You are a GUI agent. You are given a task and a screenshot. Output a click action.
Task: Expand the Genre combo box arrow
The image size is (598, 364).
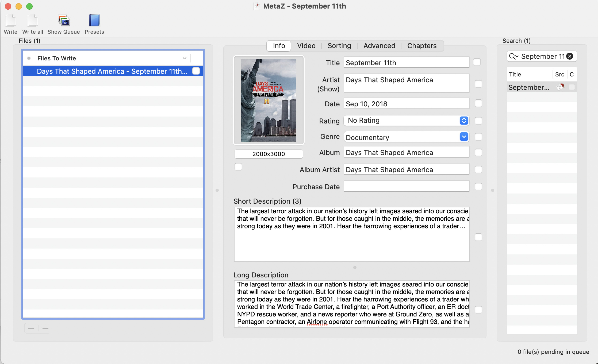[x=464, y=137]
